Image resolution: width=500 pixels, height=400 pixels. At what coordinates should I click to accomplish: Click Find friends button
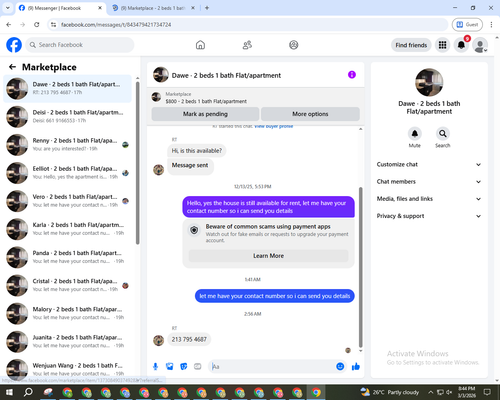[411, 45]
